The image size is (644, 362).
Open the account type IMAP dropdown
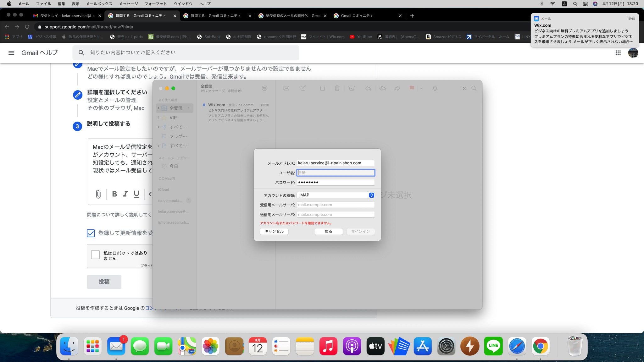(336, 195)
